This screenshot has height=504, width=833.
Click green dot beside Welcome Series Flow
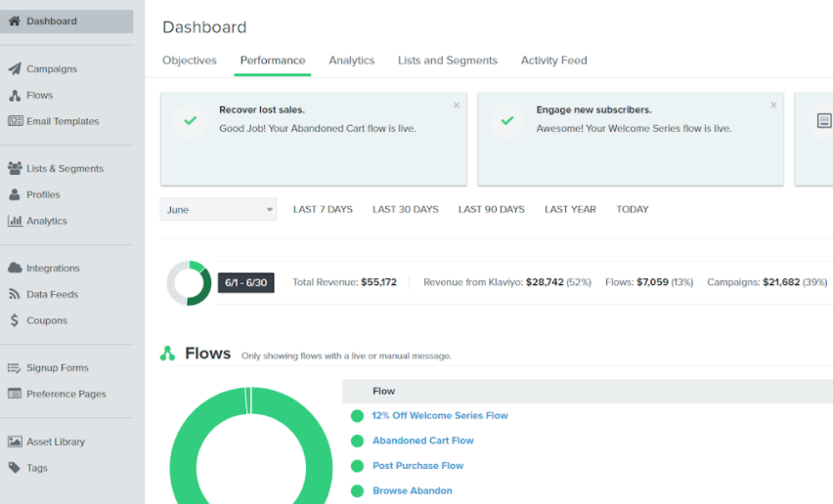pos(357,416)
